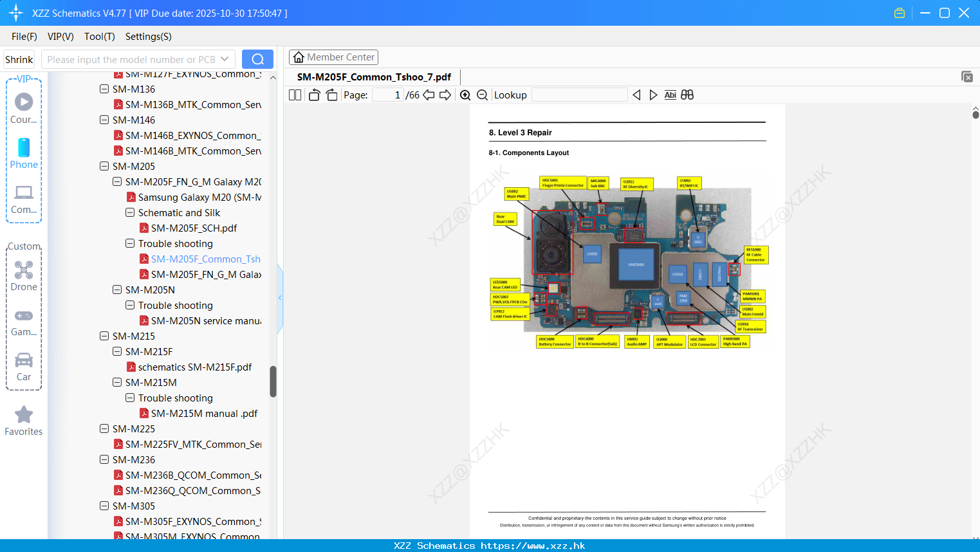Rotate page counterclockwise
Viewport: 980px width, 552px height.
[x=315, y=95]
